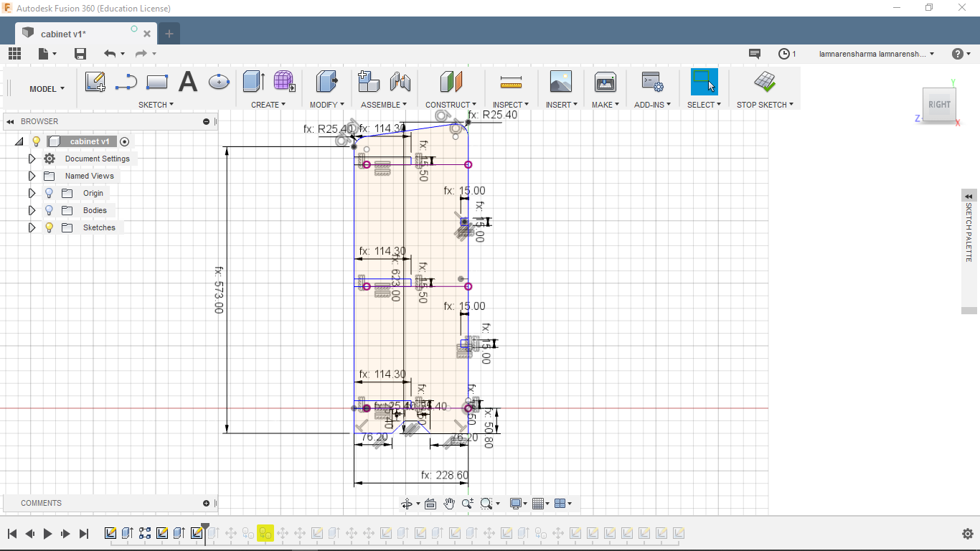Expand the Sketch Palette panel
Viewport: 980px width, 551px height.
click(969, 196)
